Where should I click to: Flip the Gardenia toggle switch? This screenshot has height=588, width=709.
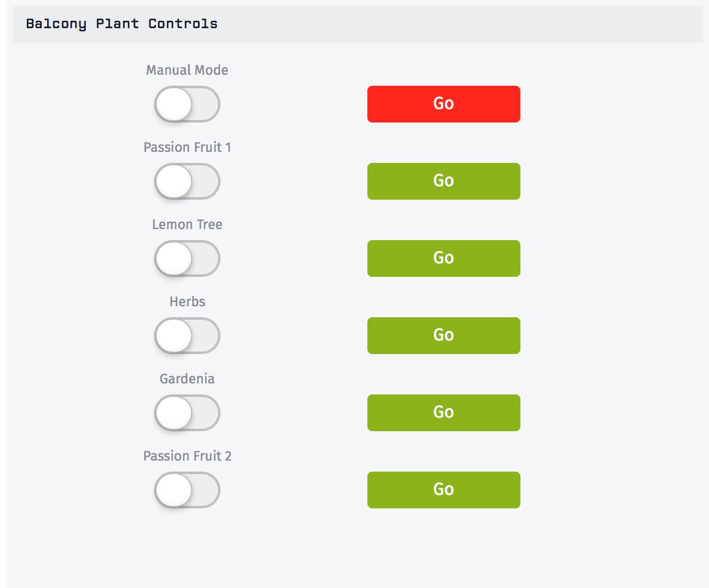[187, 413]
